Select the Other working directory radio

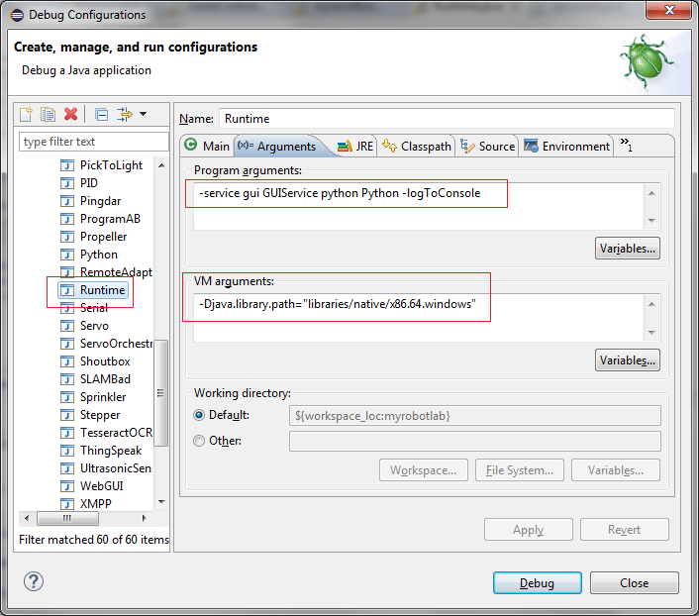(x=201, y=441)
